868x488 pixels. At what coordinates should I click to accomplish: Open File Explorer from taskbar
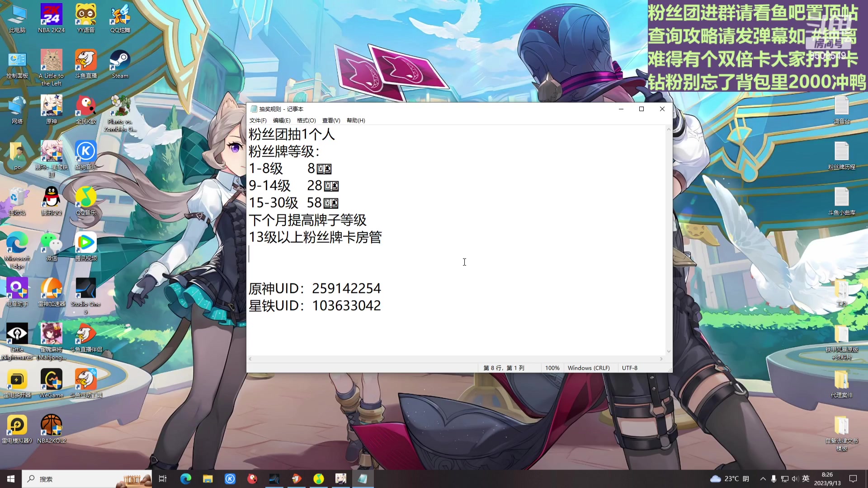pyautogui.click(x=208, y=479)
